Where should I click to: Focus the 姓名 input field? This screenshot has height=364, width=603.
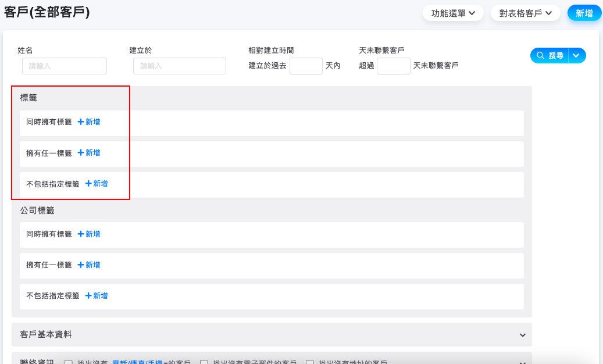pos(65,66)
